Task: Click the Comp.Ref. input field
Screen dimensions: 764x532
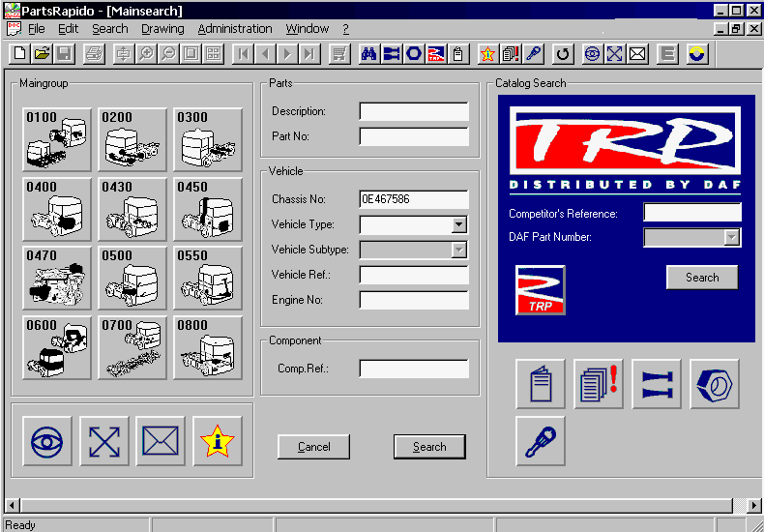Action: click(x=414, y=369)
